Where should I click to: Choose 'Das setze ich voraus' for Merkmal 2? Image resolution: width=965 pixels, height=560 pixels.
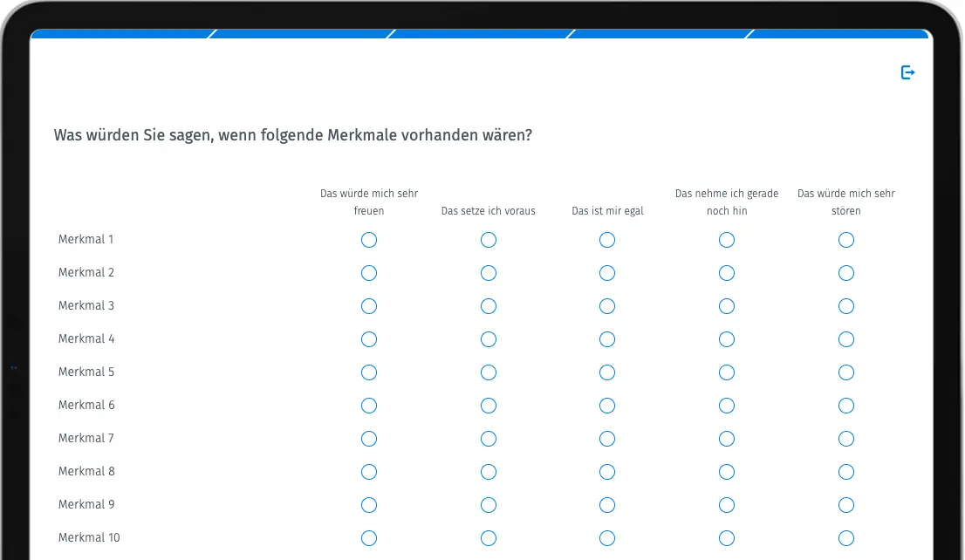point(488,273)
